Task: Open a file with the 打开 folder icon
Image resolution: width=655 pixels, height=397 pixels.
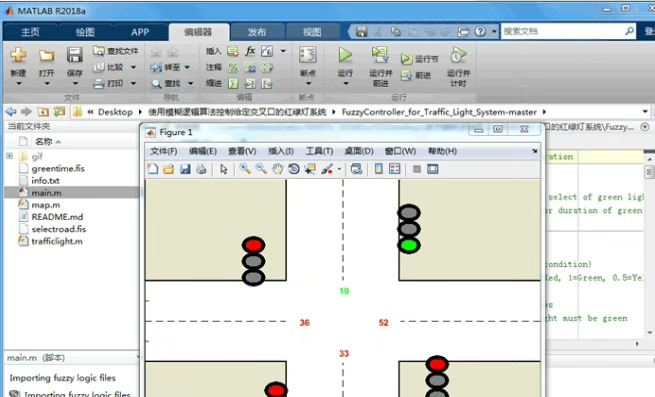Action: point(46,55)
